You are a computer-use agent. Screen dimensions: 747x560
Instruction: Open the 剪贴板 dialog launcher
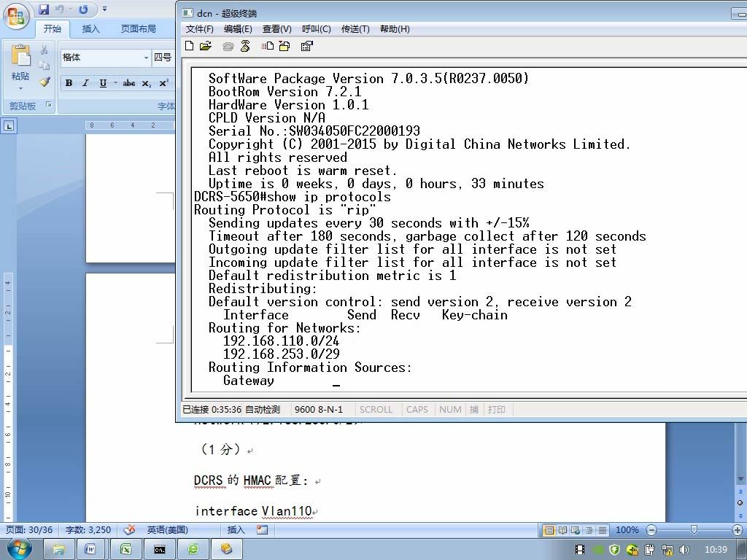(49, 104)
